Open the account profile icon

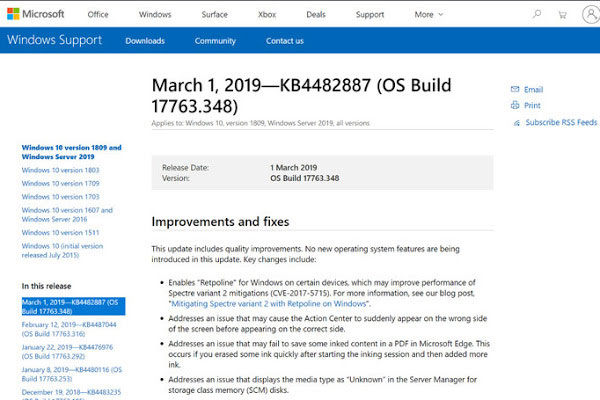pos(591,15)
